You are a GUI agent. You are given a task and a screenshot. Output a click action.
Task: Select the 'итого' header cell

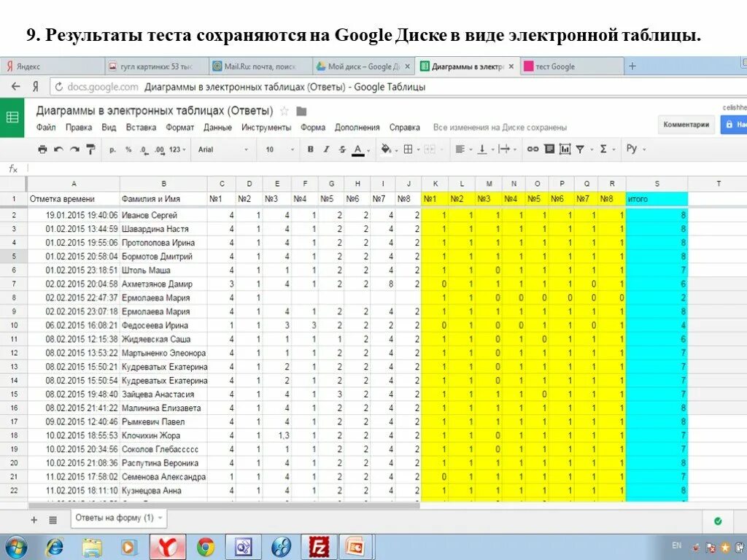click(x=657, y=199)
